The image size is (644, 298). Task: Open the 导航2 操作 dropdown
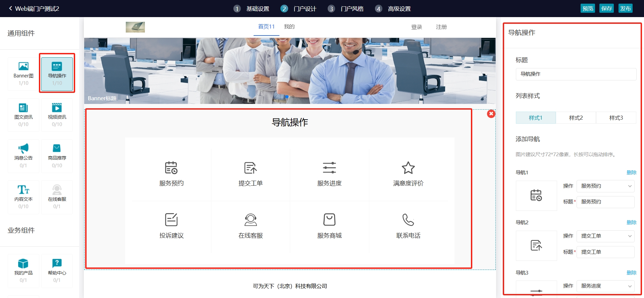point(605,236)
